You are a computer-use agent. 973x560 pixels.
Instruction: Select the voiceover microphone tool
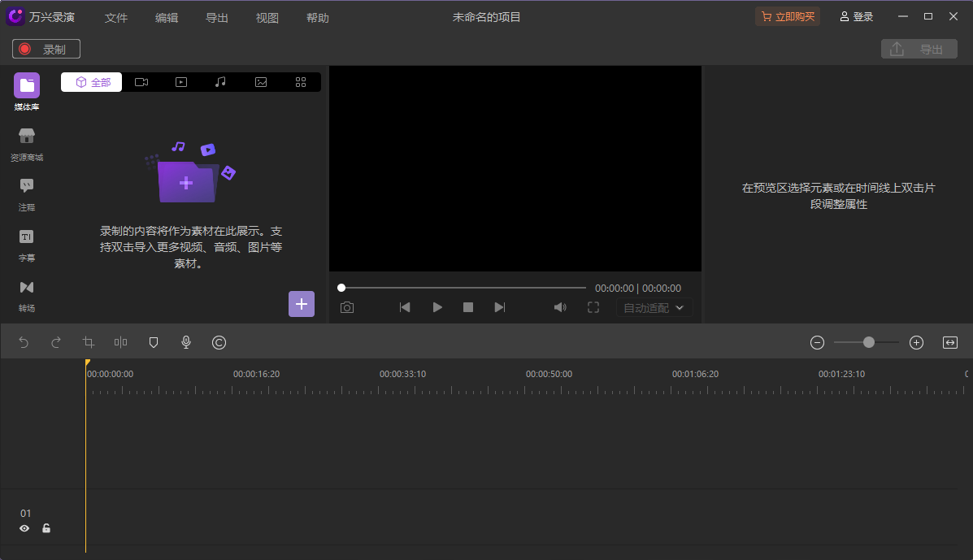click(x=185, y=342)
